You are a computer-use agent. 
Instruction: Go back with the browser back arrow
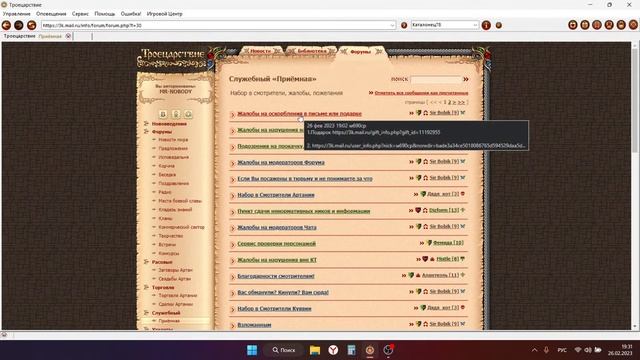click(x=6, y=25)
